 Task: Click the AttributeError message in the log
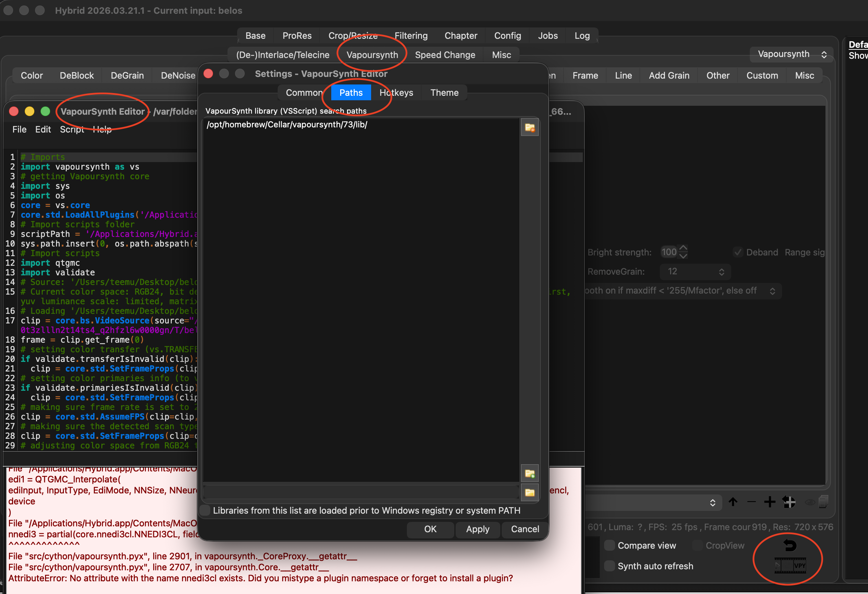pyautogui.click(x=260, y=578)
